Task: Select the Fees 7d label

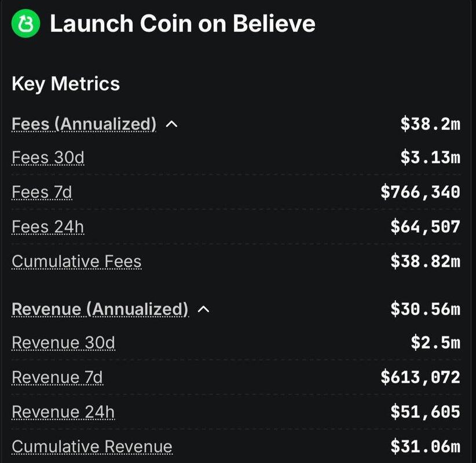Action: [42, 192]
